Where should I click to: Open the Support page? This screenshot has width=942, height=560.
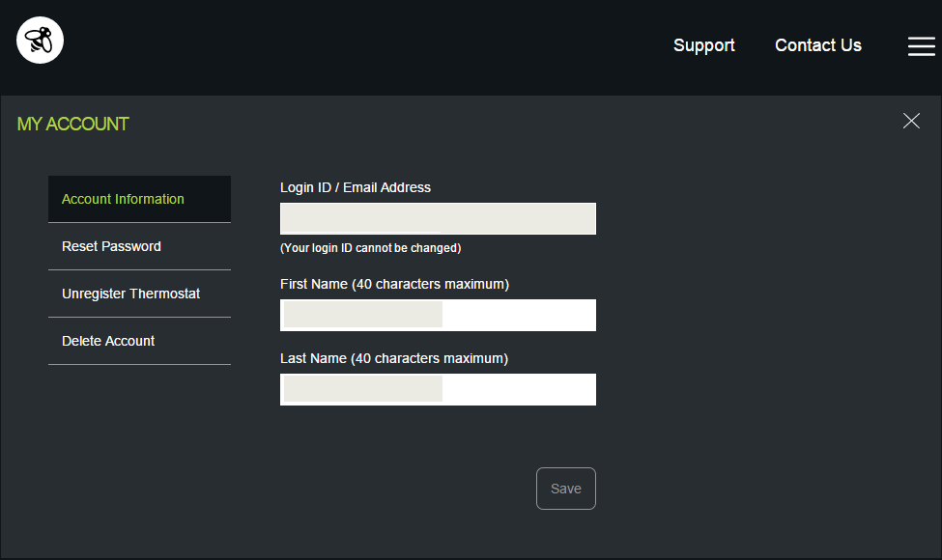coord(703,45)
